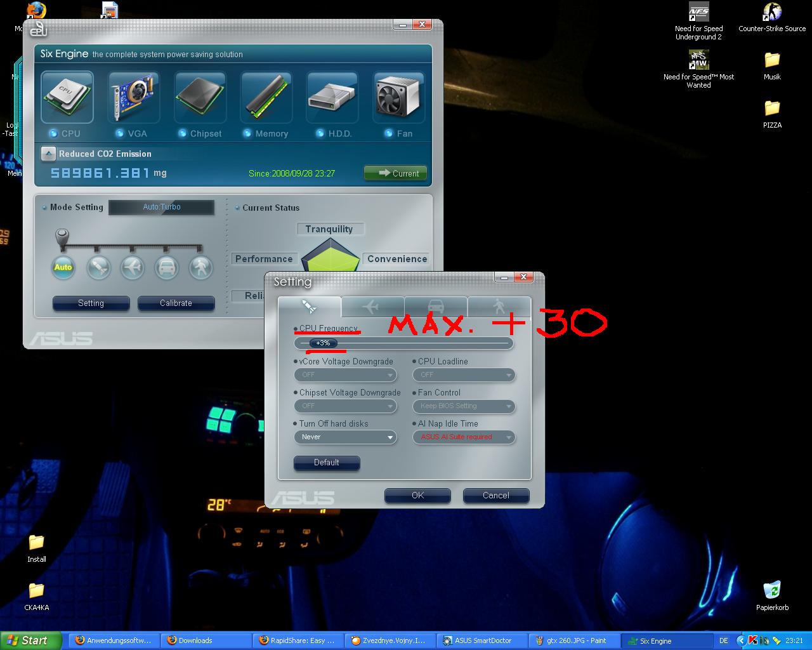Open Need for Speed Most Wanted shortcut
The width and height of the screenshot is (812, 650).
click(x=698, y=70)
